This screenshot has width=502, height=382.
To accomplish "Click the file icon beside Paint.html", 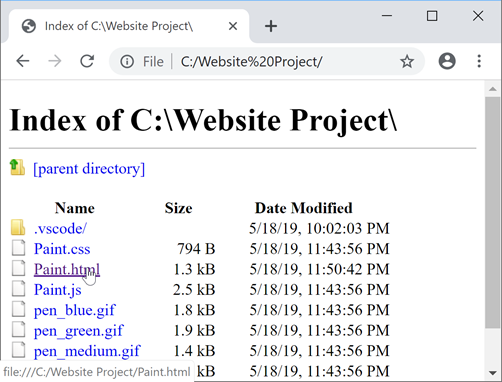I will (19, 268).
